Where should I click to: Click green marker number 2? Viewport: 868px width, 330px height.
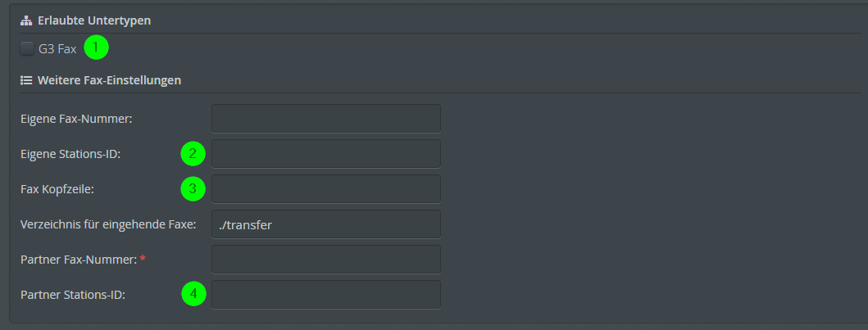pos(193,154)
